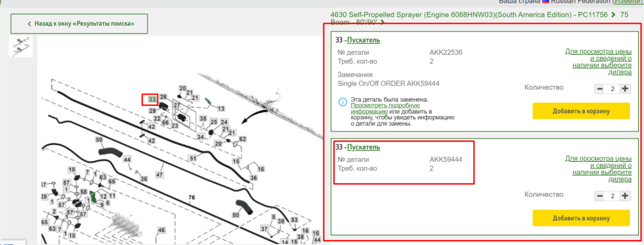Edit the quantity field for AKK59444

pyautogui.click(x=612, y=196)
